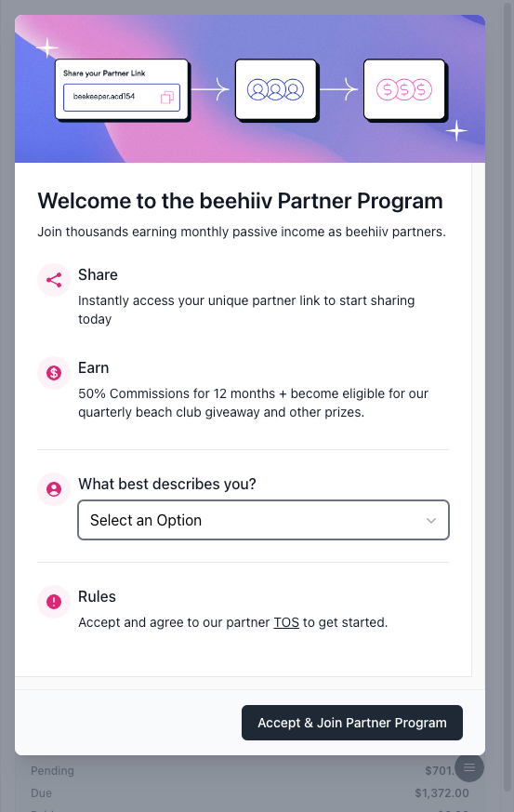Screen dimensions: 514x812
Task: Open the partner TOS link
Action: (286, 622)
